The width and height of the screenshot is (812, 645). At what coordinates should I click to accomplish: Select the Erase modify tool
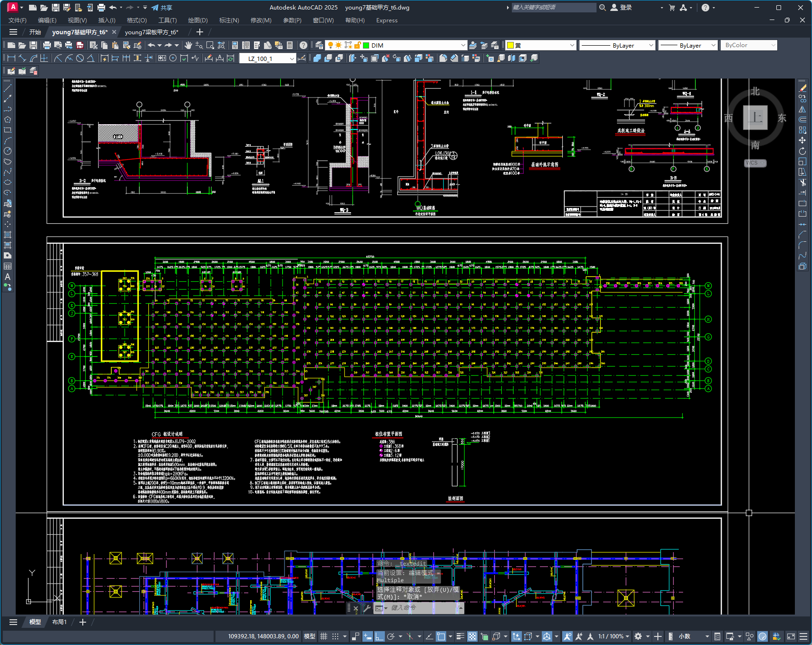click(x=802, y=88)
